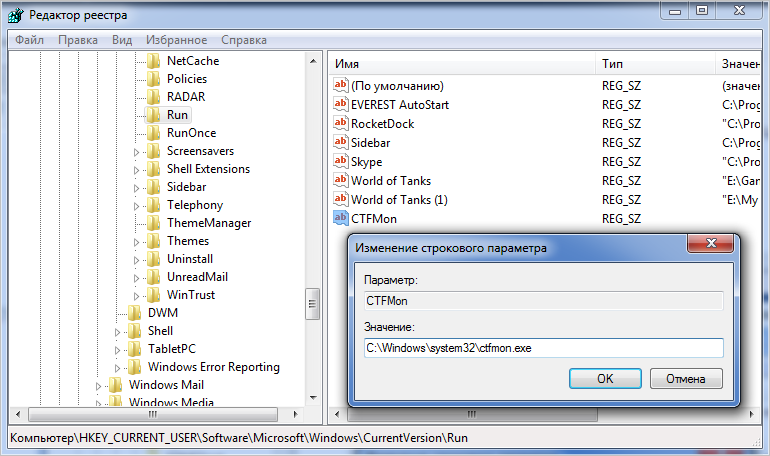Click the tree pane vertical scrollbar thumb
Viewport: 770px width, 456px height.
pyautogui.click(x=312, y=303)
